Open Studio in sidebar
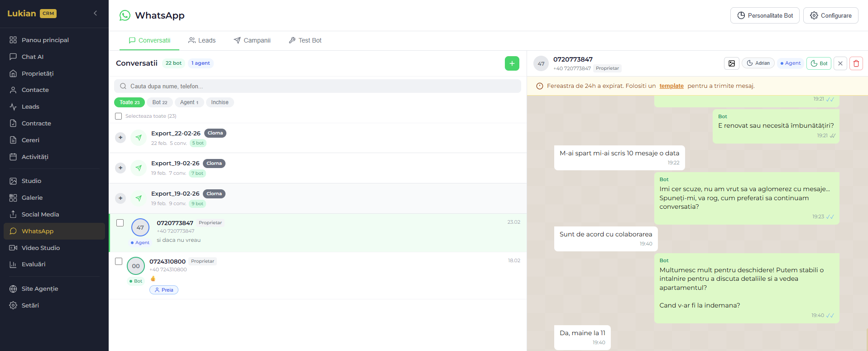This screenshot has width=868, height=351. coord(54,181)
